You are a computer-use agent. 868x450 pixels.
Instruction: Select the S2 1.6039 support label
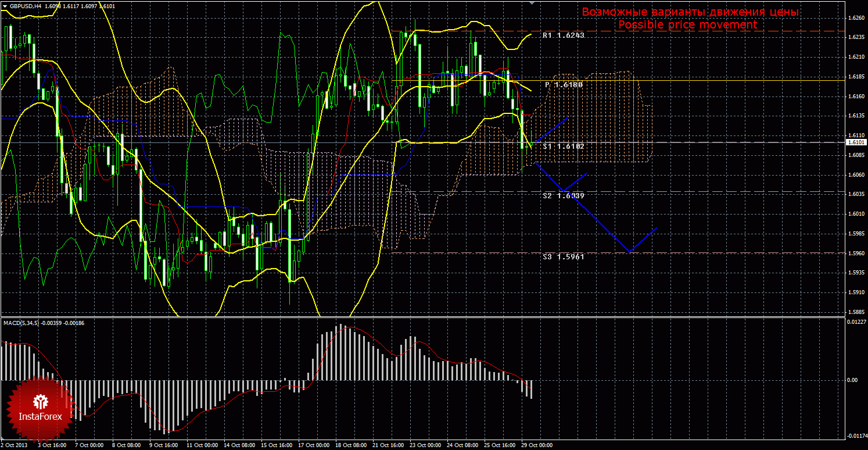tap(564, 196)
